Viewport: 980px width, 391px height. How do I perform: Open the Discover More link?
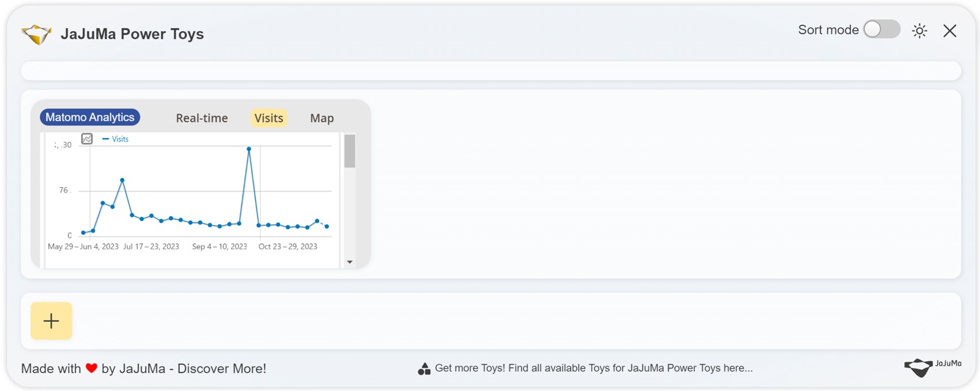pyautogui.click(x=221, y=369)
